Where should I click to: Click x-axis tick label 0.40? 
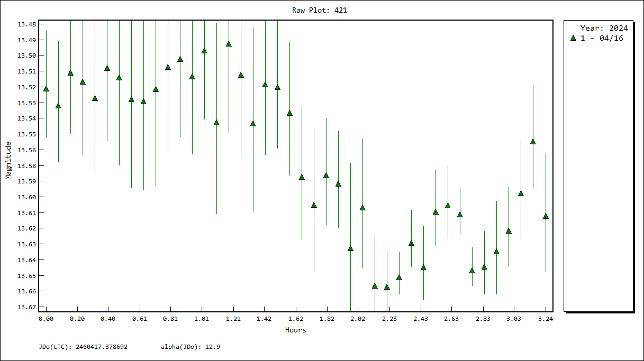108,319
